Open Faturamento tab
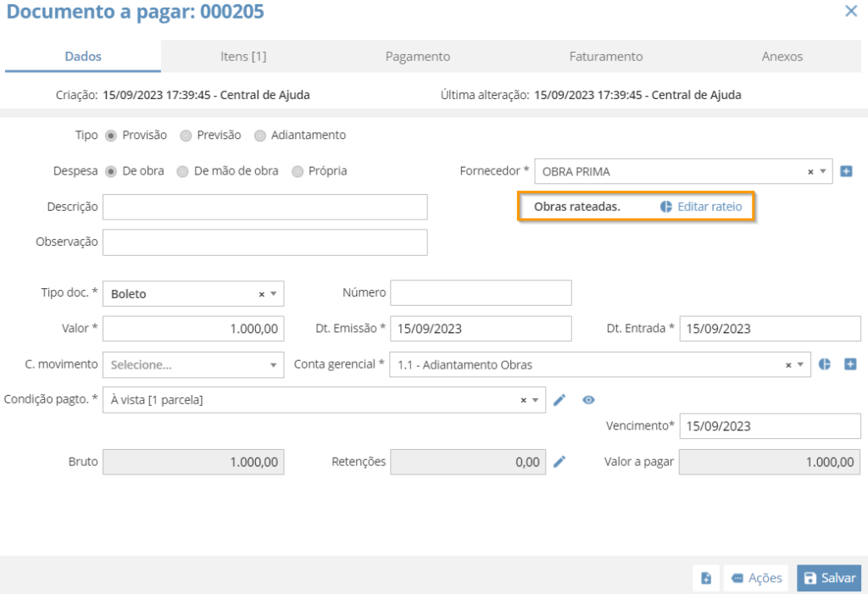 click(x=605, y=56)
